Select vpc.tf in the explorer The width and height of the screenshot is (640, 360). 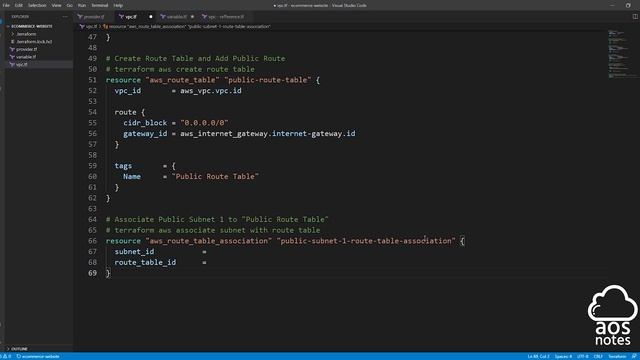coord(22,64)
